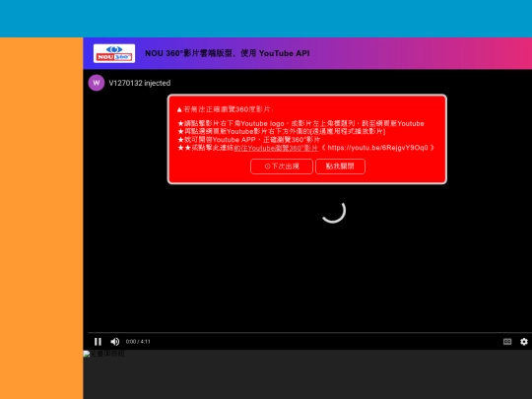Image resolution: width=532 pixels, height=399 pixels.
Task: Click the youtu.be/6RejgvY9Oq0 URL text
Action: click(x=377, y=148)
